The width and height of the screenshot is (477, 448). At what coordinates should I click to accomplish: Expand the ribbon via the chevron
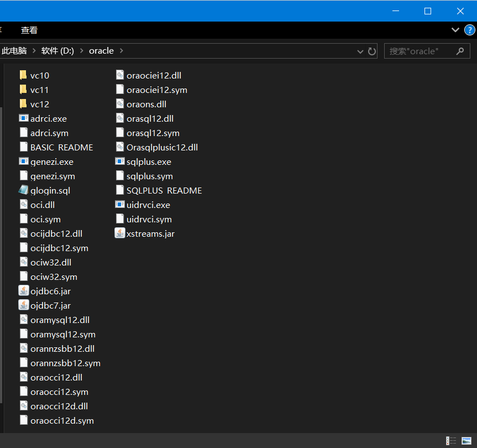pyautogui.click(x=455, y=30)
